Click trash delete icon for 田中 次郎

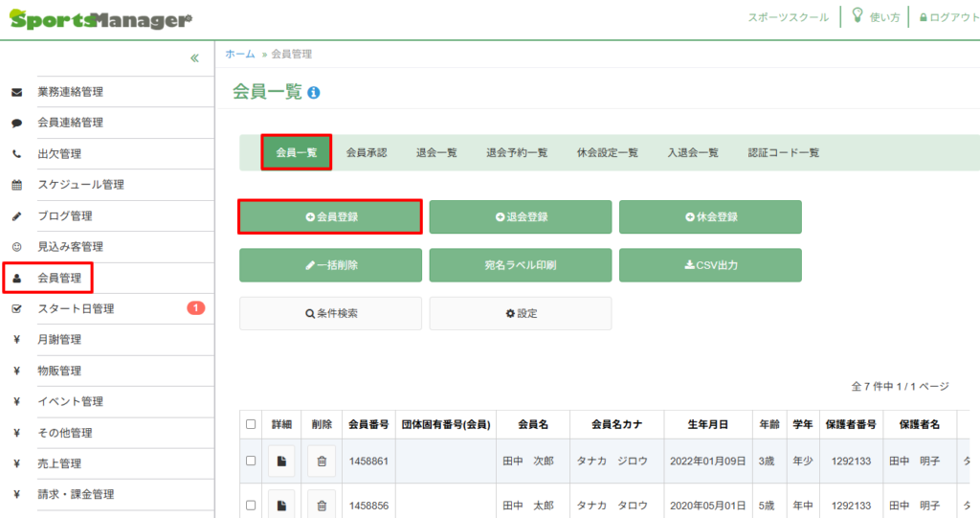pos(322,461)
